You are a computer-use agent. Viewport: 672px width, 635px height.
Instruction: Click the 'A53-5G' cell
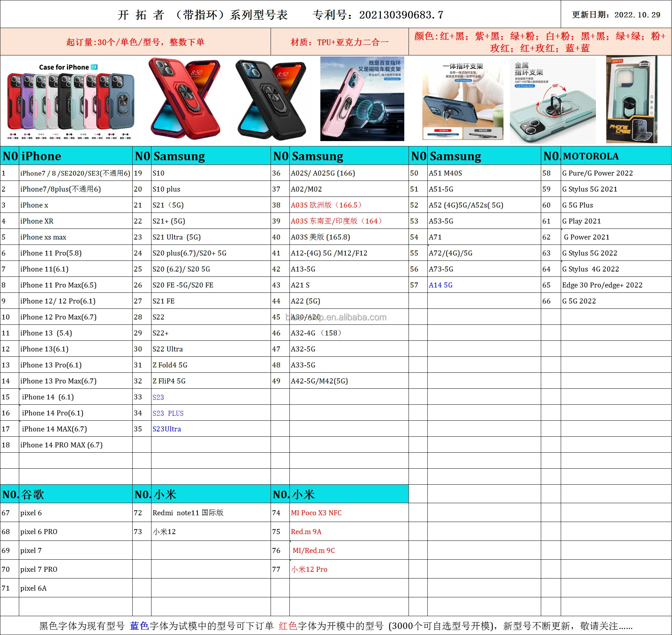[x=484, y=221]
